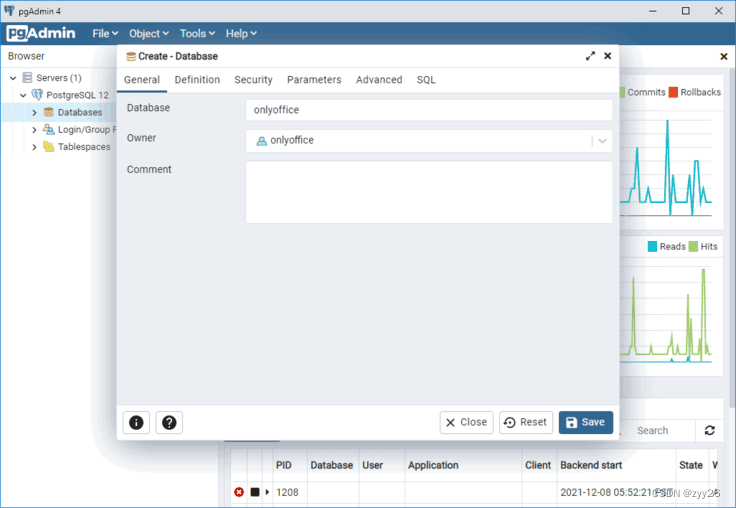Open the Object menu

[149, 33]
